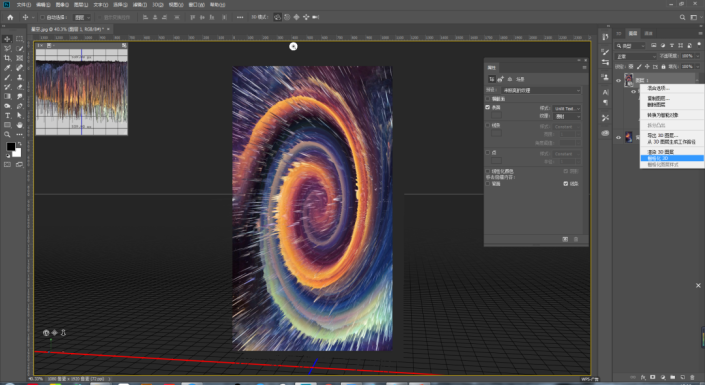
Task: Select the Gradient tool
Action: (7, 96)
